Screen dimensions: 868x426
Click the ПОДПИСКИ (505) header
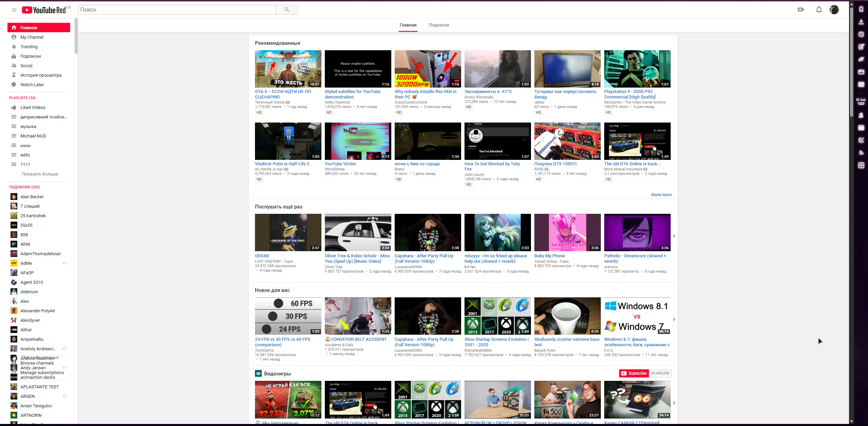(x=24, y=187)
